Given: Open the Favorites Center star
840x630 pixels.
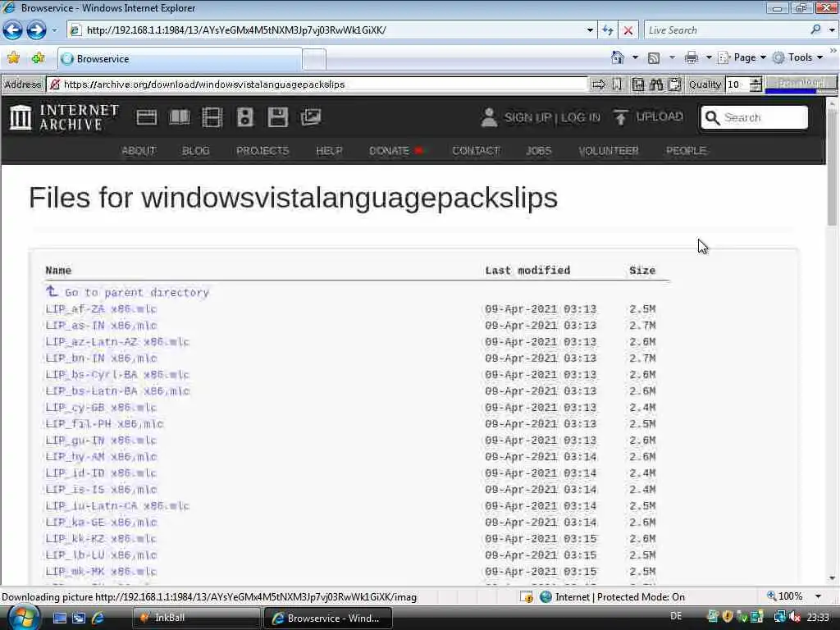Looking at the screenshot, I should pyautogui.click(x=13, y=58).
